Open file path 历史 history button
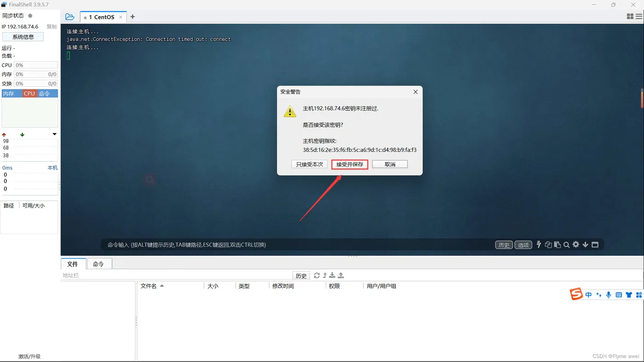 click(x=301, y=276)
